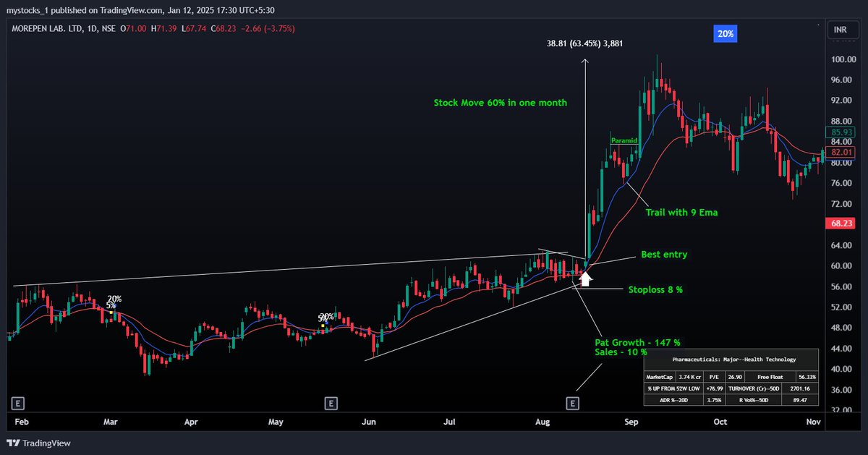Click the R Vol value '89.47'
Viewport: 868px width, 455px height.
pos(800,400)
